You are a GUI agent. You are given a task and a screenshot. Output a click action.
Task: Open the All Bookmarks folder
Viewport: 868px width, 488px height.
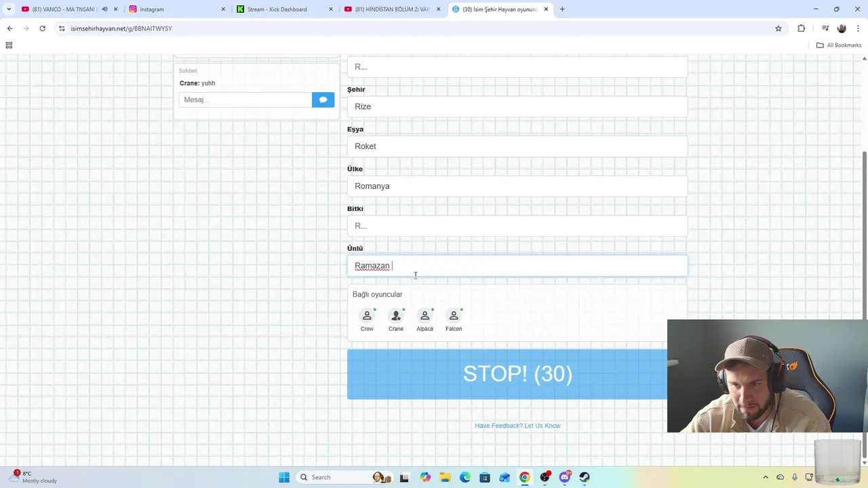click(839, 45)
